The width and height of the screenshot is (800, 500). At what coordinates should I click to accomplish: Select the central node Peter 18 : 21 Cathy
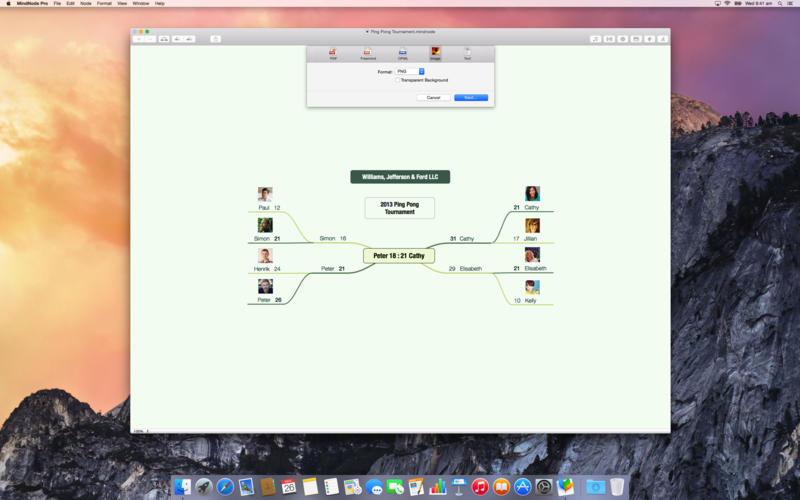tap(399, 256)
